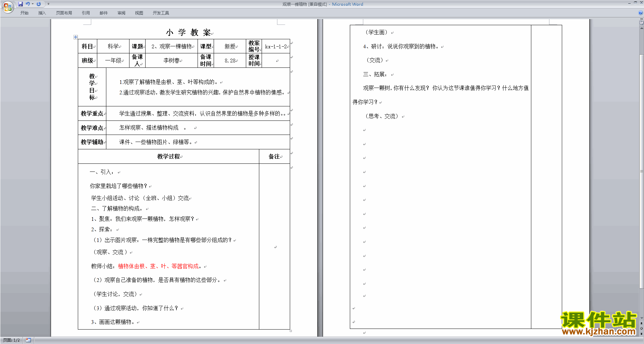This screenshot has width=644, height=344.
Task: Click the 新授 lesson type cell
Action: tap(230, 46)
